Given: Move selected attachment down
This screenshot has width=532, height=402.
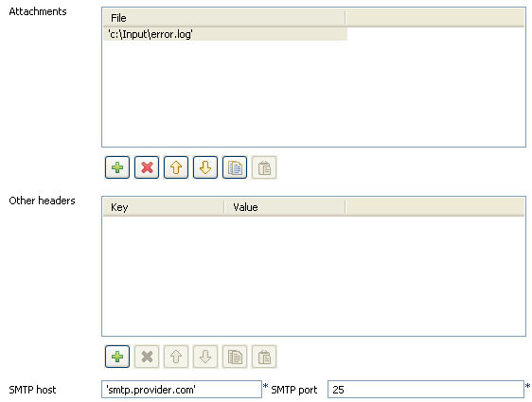Looking at the screenshot, I should tap(205, 167).
